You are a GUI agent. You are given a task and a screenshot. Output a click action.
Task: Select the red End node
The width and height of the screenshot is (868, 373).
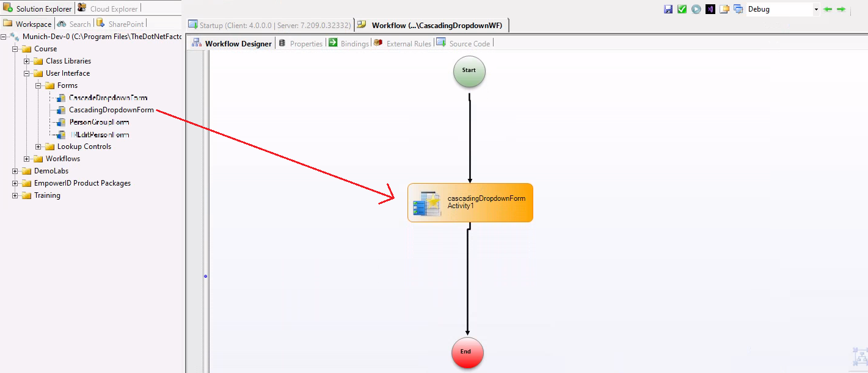click(x=467, y=353)
